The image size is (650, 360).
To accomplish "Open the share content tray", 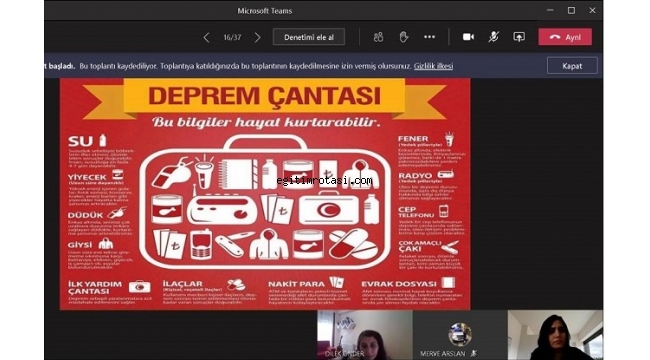I will [519, 37].
